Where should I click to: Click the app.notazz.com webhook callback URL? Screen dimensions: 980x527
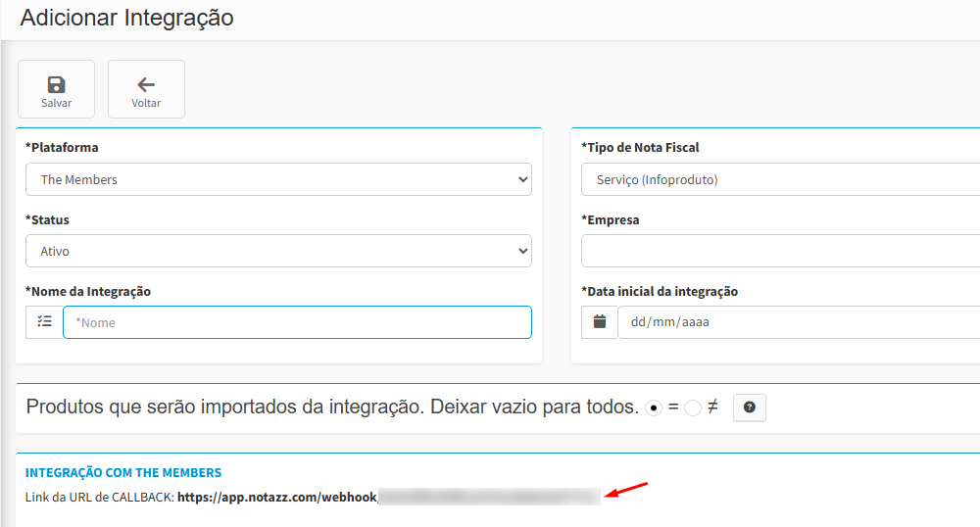pyautogui.click(x=277, y=498)
